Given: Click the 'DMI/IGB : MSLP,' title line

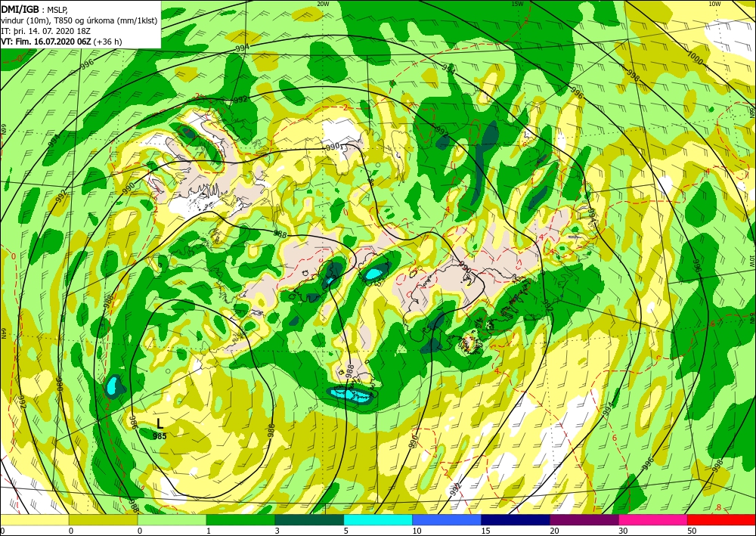Looking at the screenshot, I should [35, 10].
